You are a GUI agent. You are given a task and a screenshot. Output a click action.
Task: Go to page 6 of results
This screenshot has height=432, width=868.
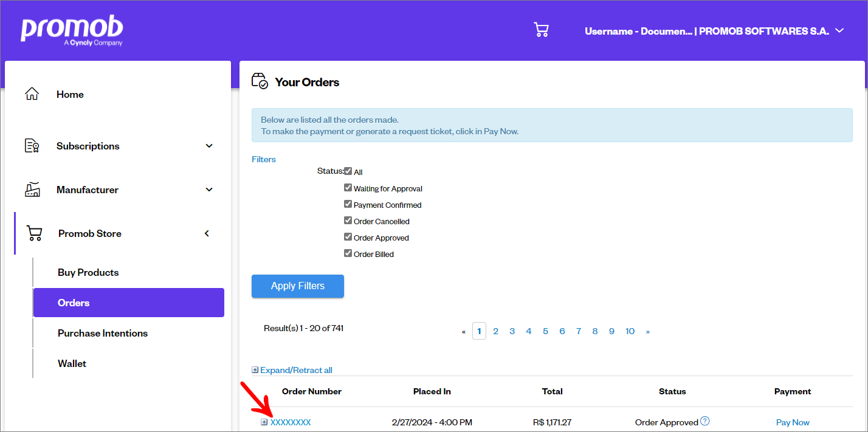pyautogui.click(x=562, y=331)
